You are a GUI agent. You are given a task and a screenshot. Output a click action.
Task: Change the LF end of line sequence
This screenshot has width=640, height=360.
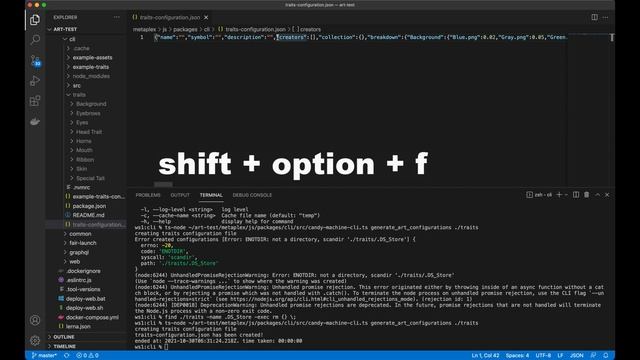560,356
